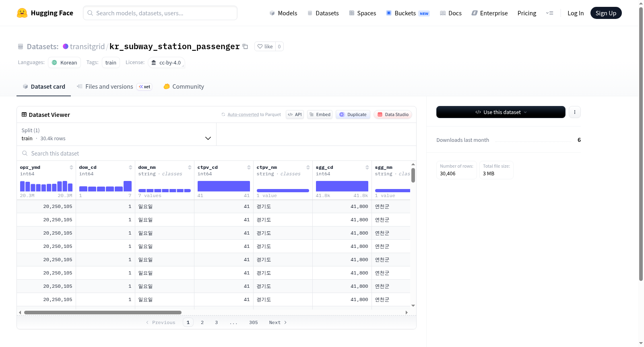The width and height of the screenshot is (644, 347).
Task: Click the like count number
Action: [279, 46]
